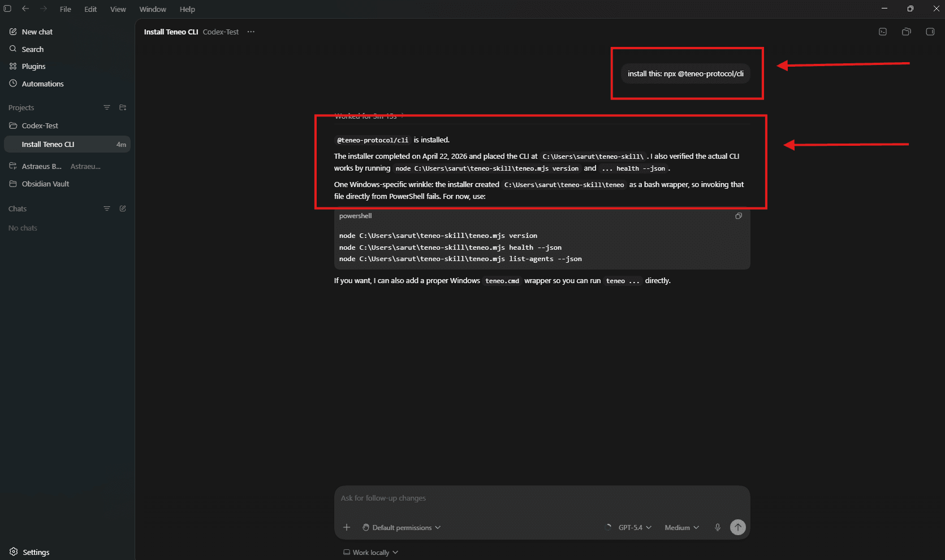Image resolution: width=945 pixels, height=560 pixels.
Task: Toggle the sidebar panel icon
Action: 7,9
